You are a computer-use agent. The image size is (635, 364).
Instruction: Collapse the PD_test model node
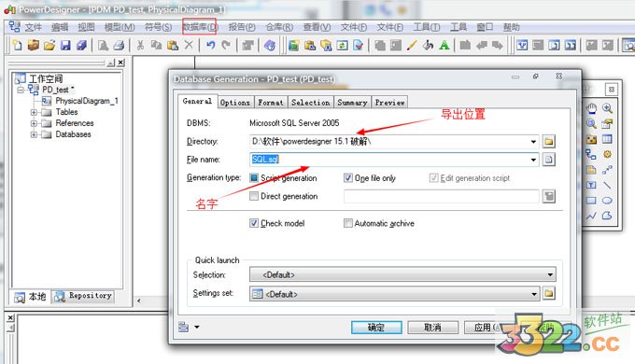point(20,90)
